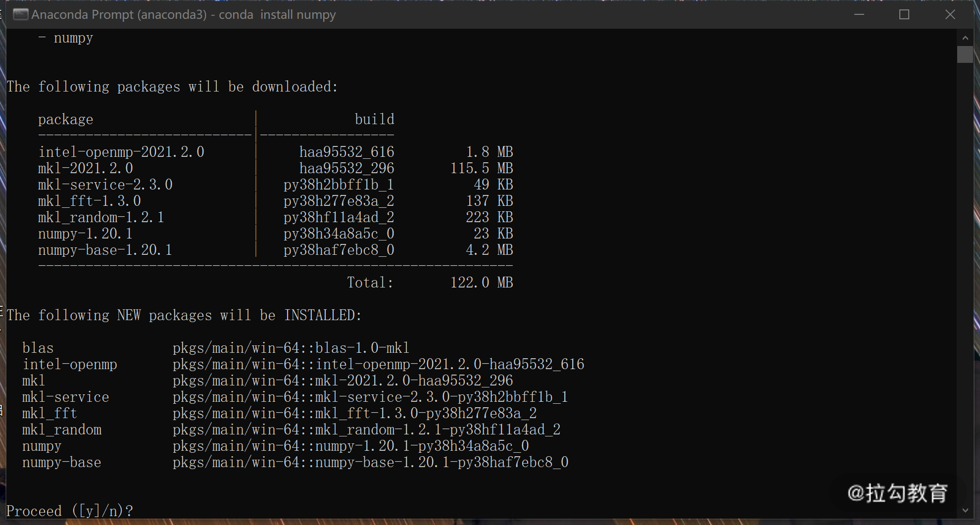Close the Anaconda Prompt window
Image resolution: width=980 pixels, height=525 pixels.
(950, 14)
